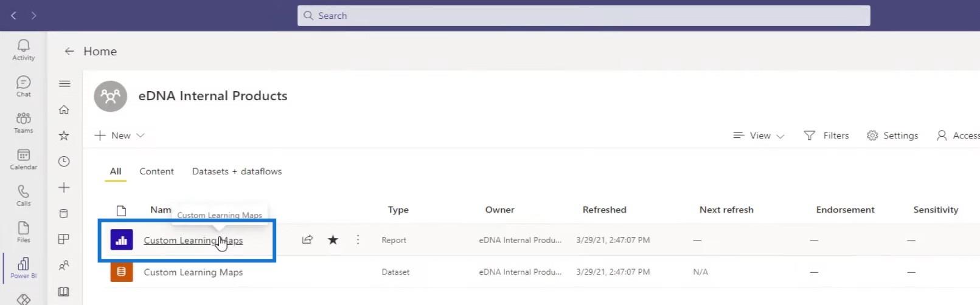Expand the New dropdown
980x305 pixels.
tap(119, 135)
